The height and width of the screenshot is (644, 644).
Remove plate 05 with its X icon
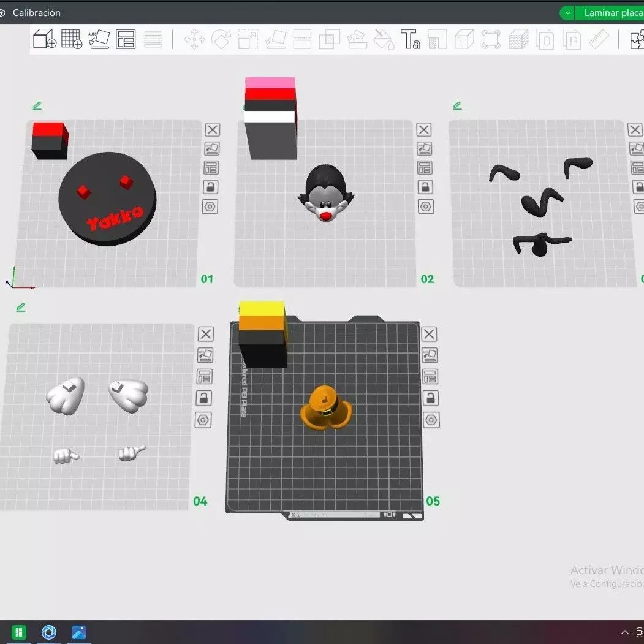(x=429, y=334)
